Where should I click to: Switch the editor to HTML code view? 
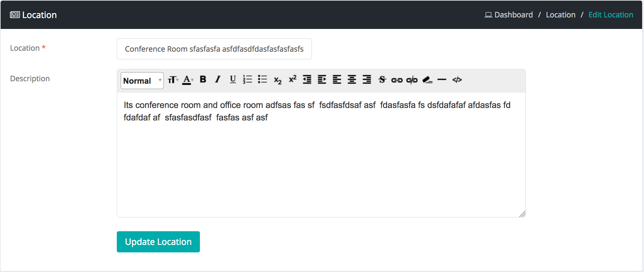(457, 80)
